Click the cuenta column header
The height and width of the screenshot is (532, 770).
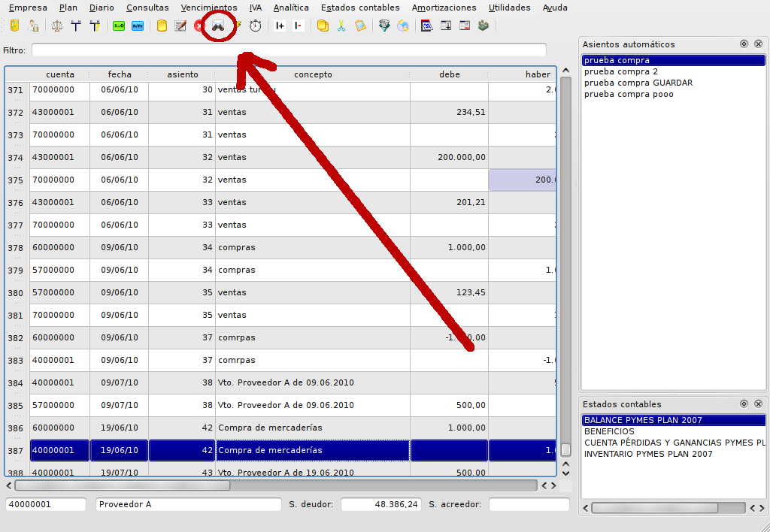pyautogui.click(x=60, y=74)
